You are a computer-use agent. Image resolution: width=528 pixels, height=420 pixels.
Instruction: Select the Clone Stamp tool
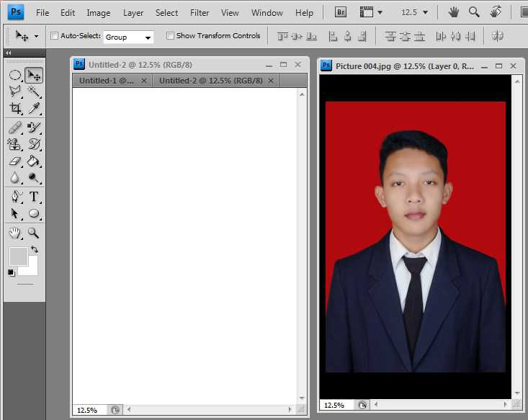tap(15, 144)
